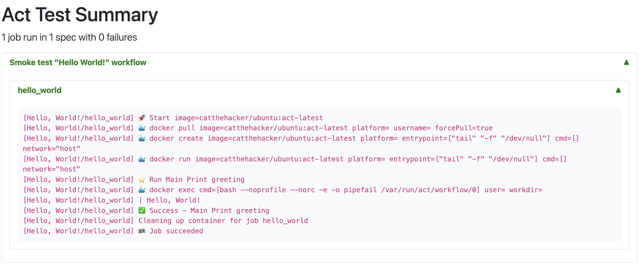Click the 'docker create' log text
Image resolution: width=644 pixels, height=271 pixels.
pyautogui.click(x=176, y=138)
